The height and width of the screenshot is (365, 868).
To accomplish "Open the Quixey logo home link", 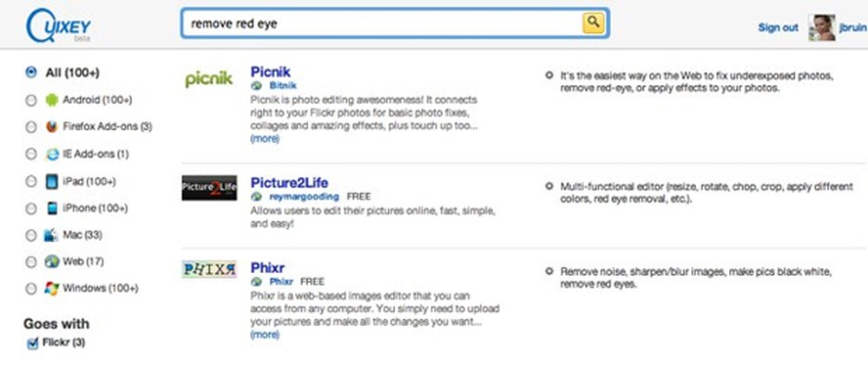I will click(59, 25).
